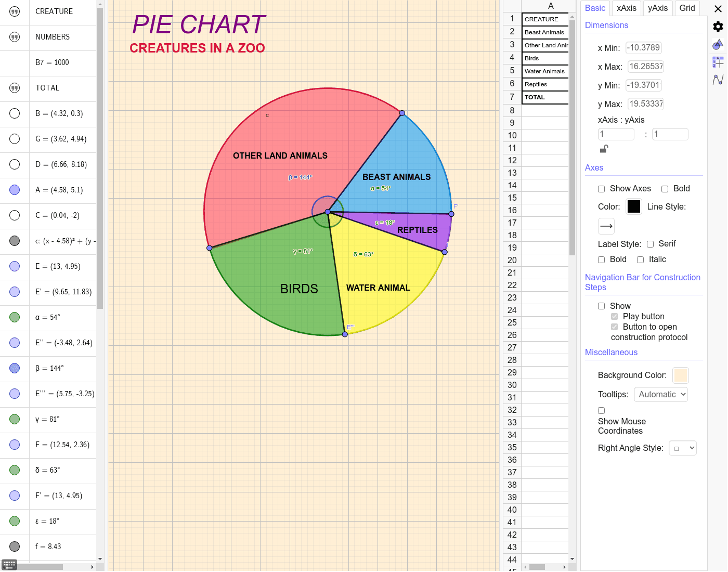Open the graphing settings gear icon
Screen dimensions: 728x572
718,27
